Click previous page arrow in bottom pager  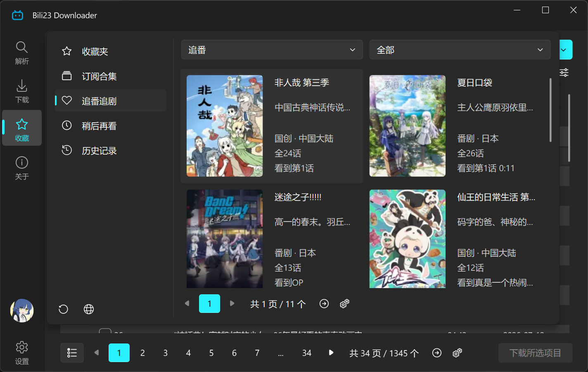97,353
